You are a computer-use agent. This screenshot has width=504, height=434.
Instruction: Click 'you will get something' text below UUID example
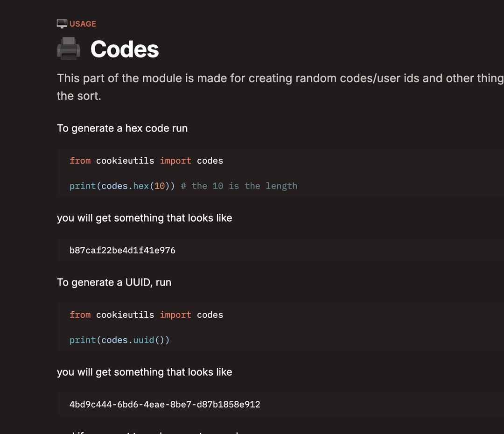[144, 372]
